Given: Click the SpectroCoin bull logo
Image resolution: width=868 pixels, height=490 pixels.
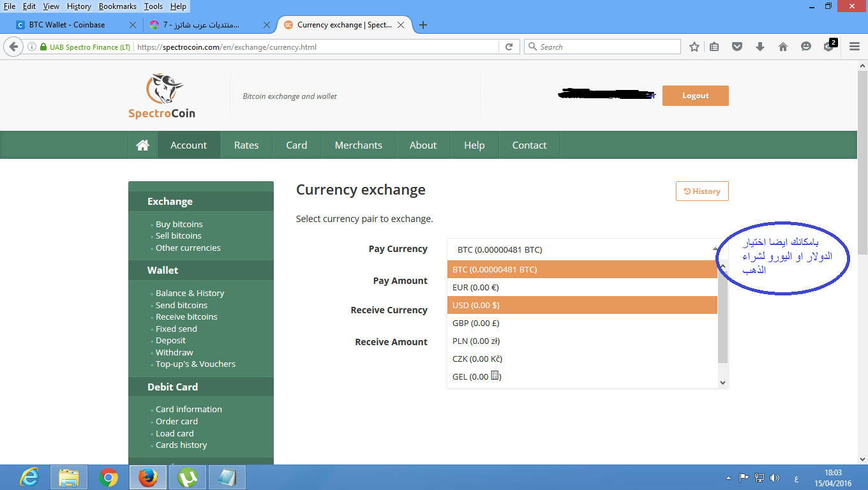Looking at the screenshot, I should pyautogui.click(x=162, y=96).
